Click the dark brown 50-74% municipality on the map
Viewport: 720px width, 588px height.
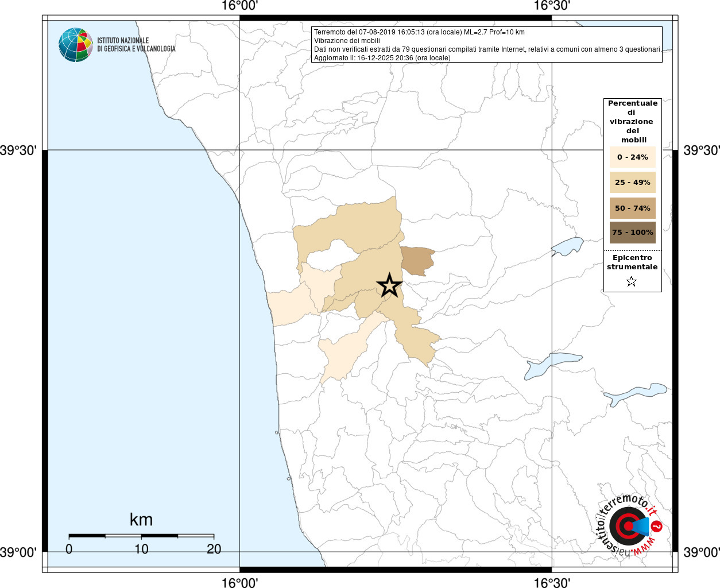coord(416,261)
